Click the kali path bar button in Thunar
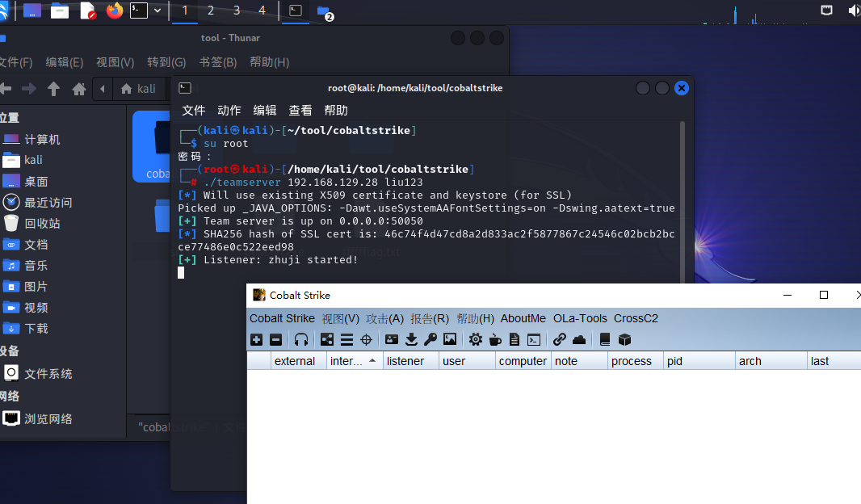The height and width of the screenshot is (504, 861). pos(139,89)
